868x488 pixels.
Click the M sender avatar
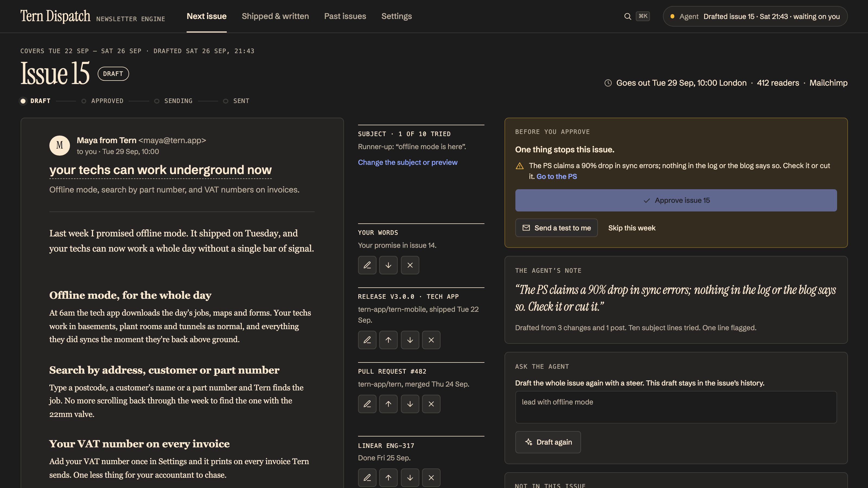click(59, 146)
